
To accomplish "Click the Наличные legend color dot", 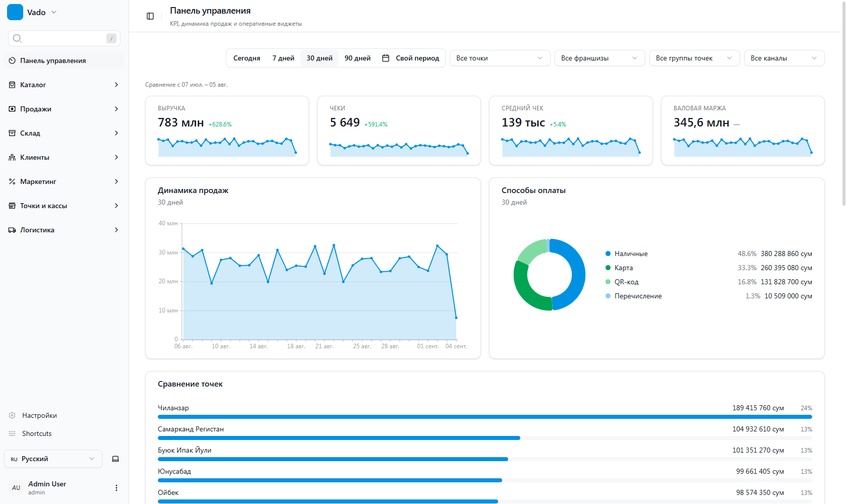I will (608, 254).
